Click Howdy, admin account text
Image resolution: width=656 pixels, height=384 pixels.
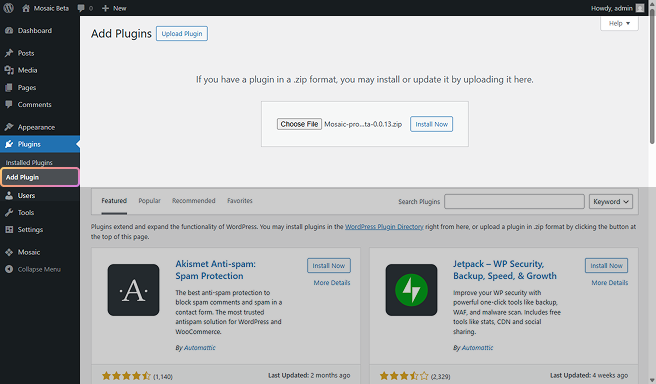pyautogui.click(x=612, y=8)
